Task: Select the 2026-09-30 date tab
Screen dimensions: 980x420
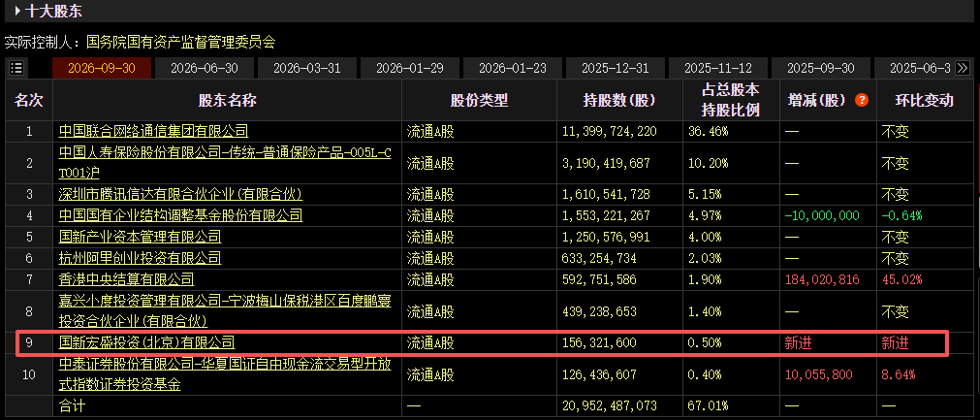Action: [x=101, y=68]
